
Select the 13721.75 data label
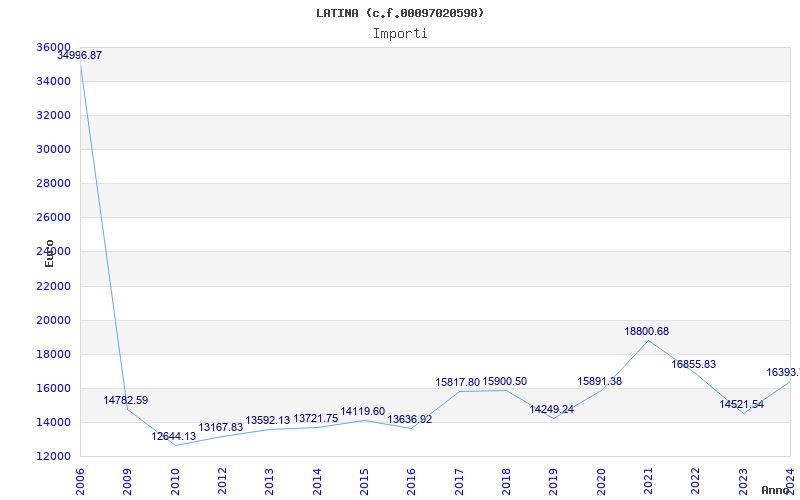click(316, 419)
